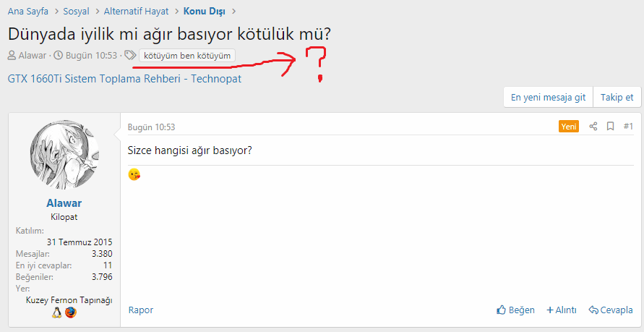Click the Linux penguin icon under profile
The height and width of the screenshot is (332, 644).
pyautogui.click(x=56, y=312)
